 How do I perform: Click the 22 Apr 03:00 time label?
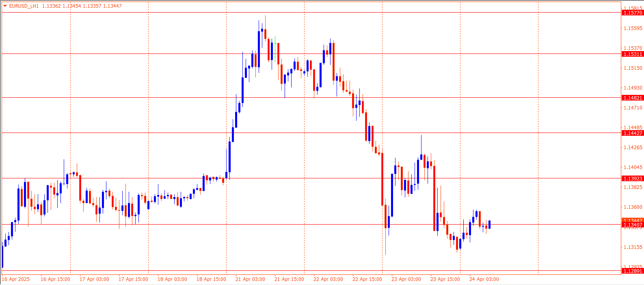point(328,279)
